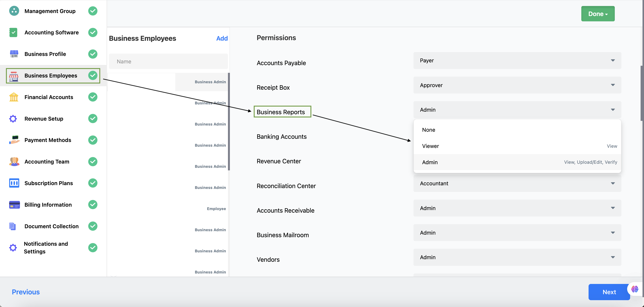Click Management Group green checkmark
Image resolution: width=644 pixels, height=307 pixels.
pos(93,11)
